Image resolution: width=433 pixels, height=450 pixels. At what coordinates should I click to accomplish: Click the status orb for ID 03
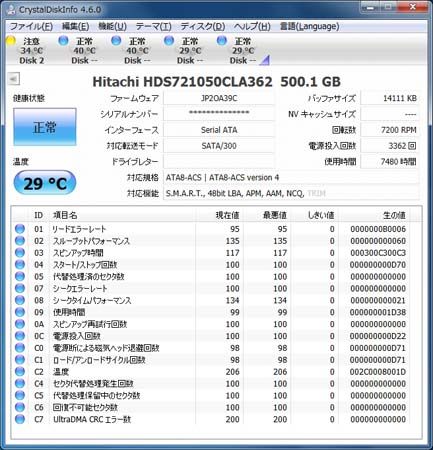click(20, 252)
